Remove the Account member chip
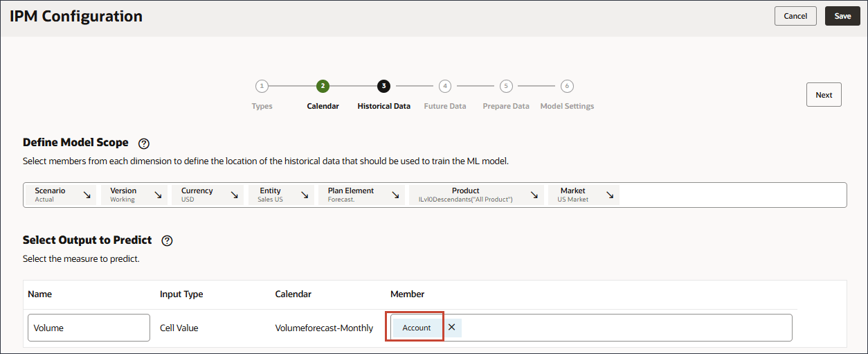 451,328
